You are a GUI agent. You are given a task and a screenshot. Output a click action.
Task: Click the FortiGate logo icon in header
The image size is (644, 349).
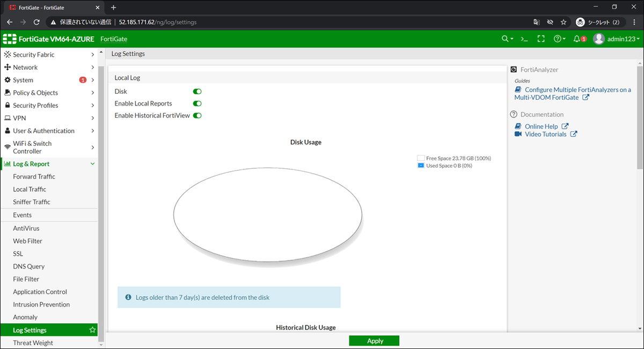[x=9, y=39]
